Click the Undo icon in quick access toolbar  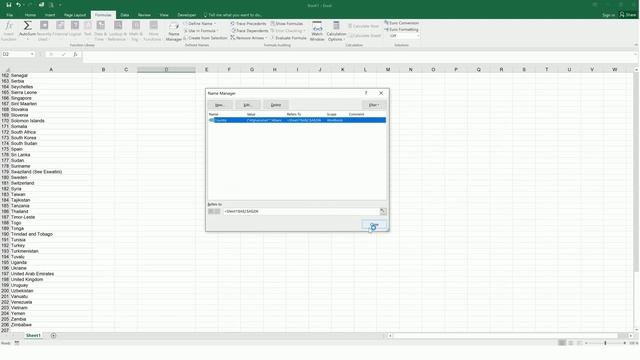coord(18,5)
